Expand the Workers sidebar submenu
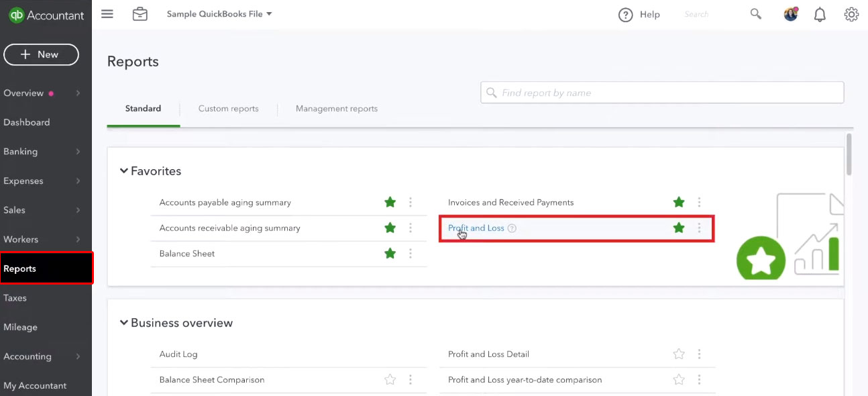Viewport: 868px width, 396px height. pos(78,240)
